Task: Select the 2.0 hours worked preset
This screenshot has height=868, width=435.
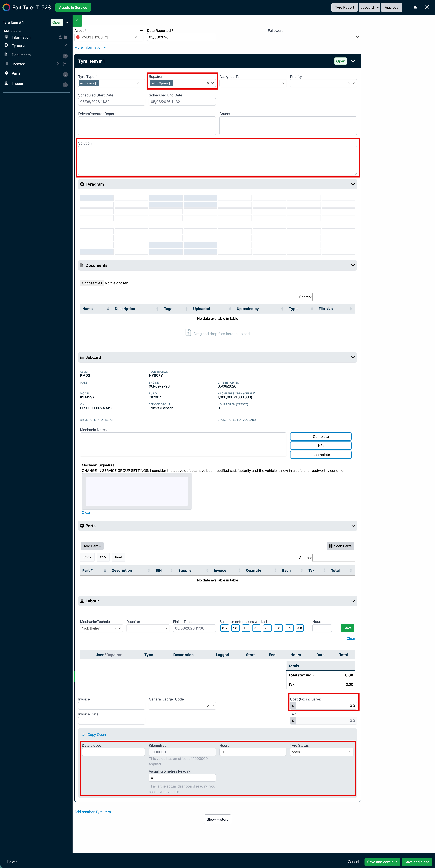Action: [256, 628]
